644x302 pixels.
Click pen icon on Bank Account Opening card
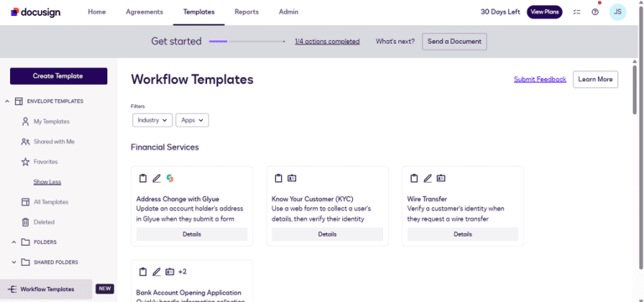(156, 272)
